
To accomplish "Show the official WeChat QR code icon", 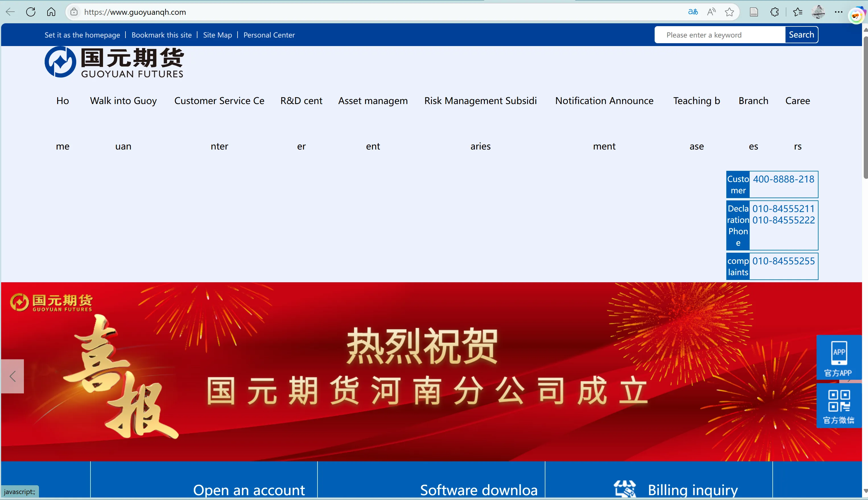I will [839, 406].
